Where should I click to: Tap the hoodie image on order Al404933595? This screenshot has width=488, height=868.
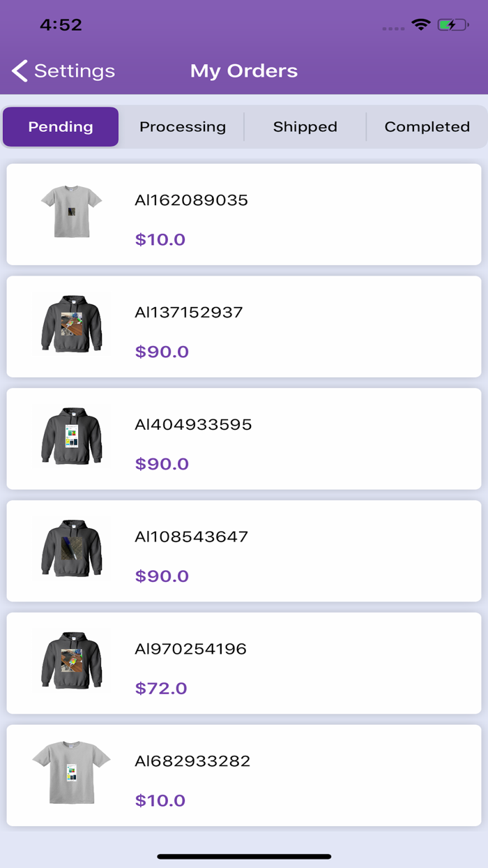pos(72,436)
